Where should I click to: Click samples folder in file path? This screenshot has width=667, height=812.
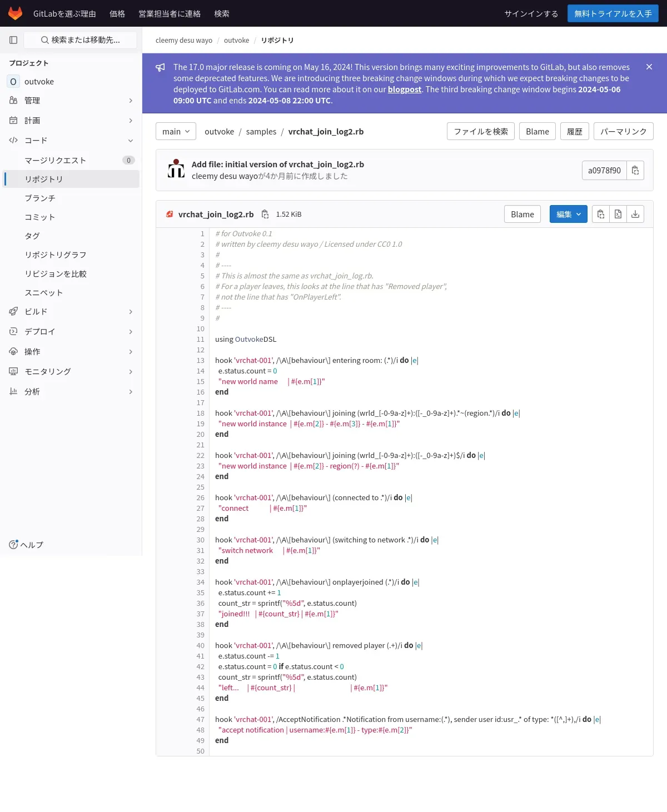point(261,132)
